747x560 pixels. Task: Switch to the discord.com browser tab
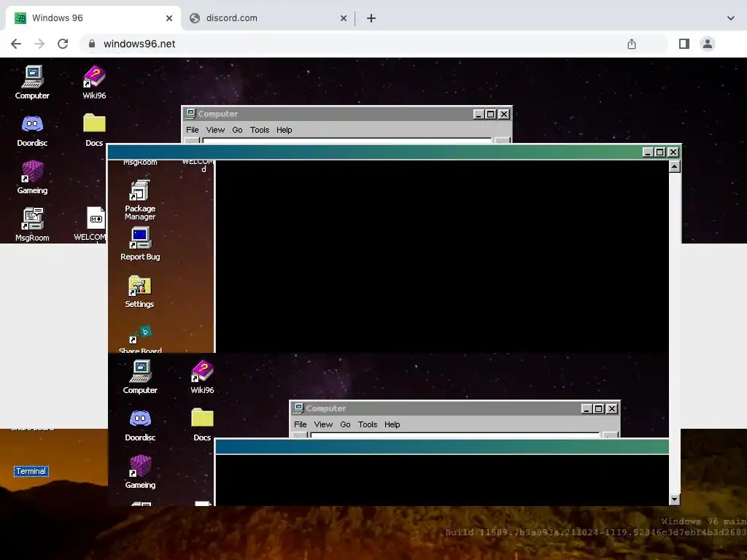click(267, 18)
